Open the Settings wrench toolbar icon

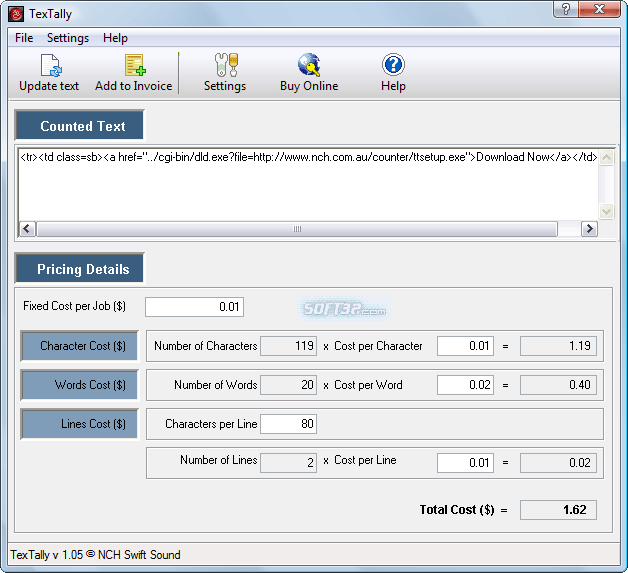coord(226,65)
